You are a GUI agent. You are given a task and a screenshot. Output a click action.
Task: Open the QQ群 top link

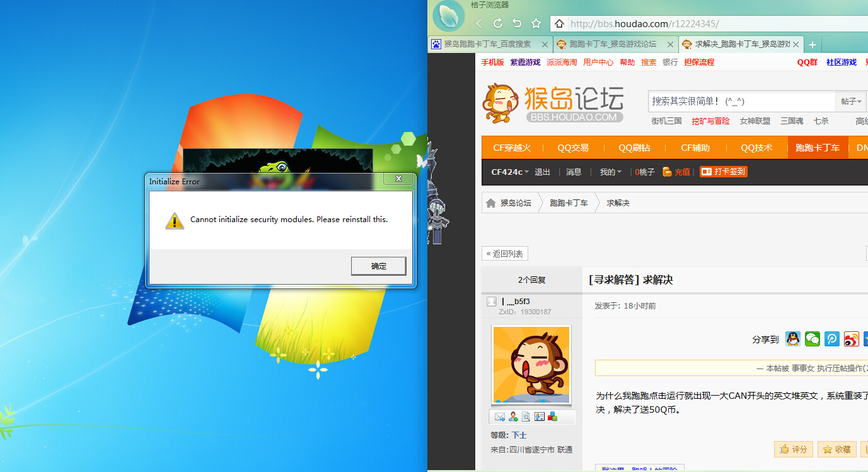[x=807, y=62]
